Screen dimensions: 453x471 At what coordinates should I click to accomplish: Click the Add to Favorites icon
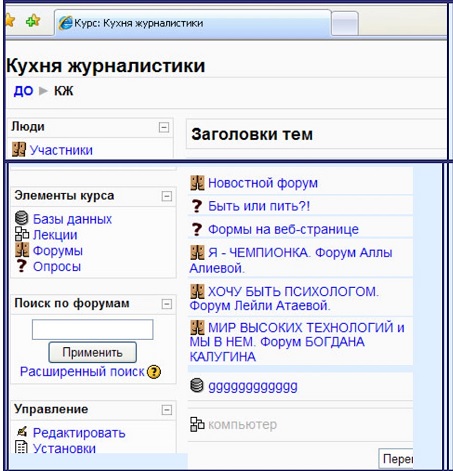[33, 21]
